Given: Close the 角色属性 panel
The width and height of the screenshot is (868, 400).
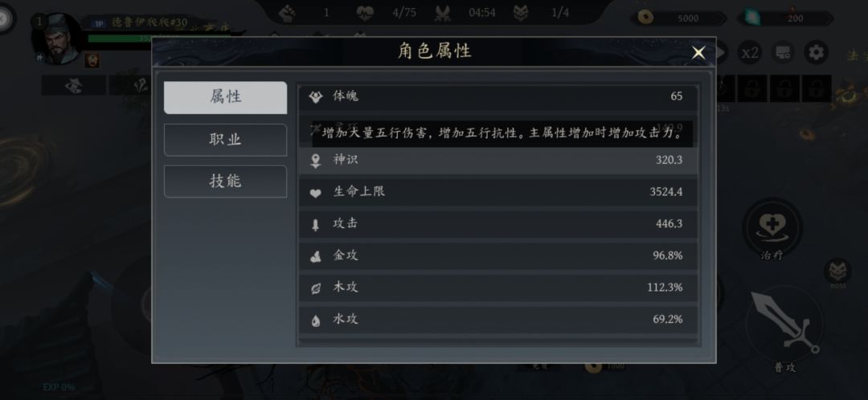Looking at the screenshot, I should click(698, 53).
